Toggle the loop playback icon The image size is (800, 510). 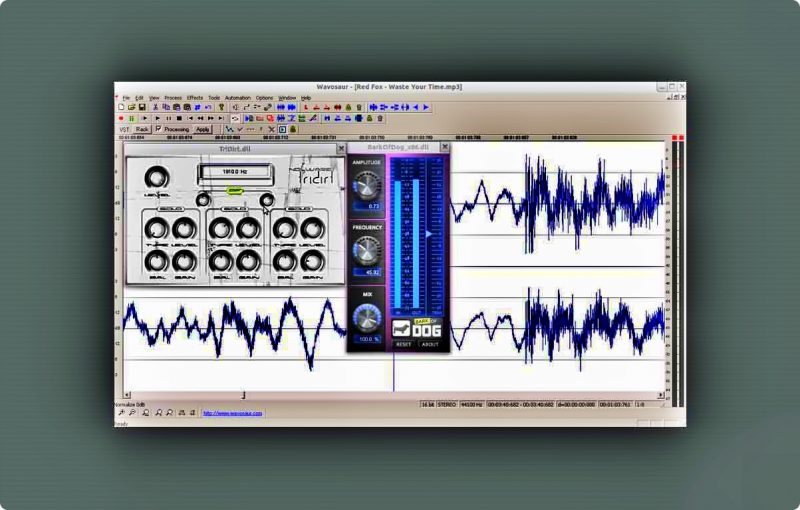(x=235, y=118)
